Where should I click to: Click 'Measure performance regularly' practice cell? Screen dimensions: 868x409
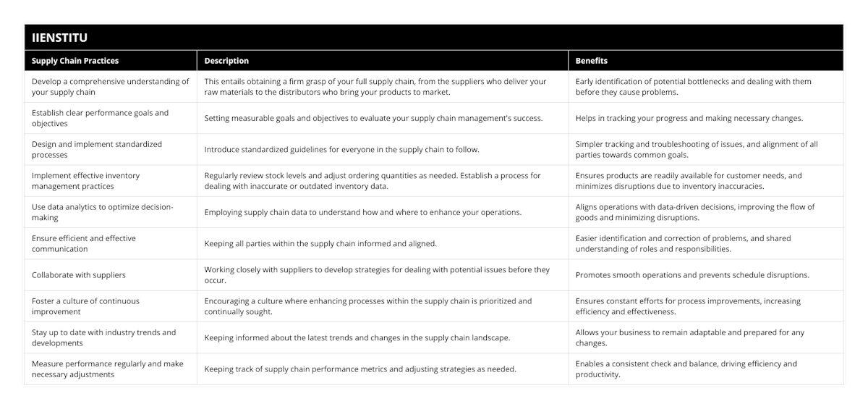click(x=108, y=368)
